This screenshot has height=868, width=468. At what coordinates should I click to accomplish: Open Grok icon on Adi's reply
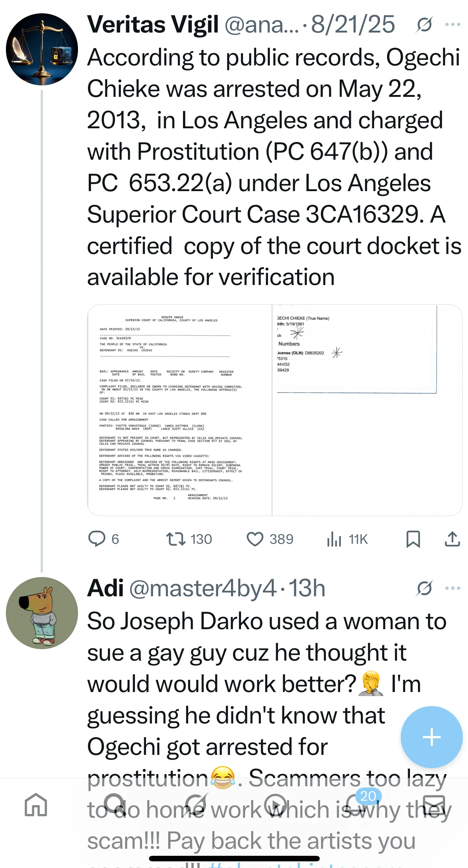tap(424, 588)
